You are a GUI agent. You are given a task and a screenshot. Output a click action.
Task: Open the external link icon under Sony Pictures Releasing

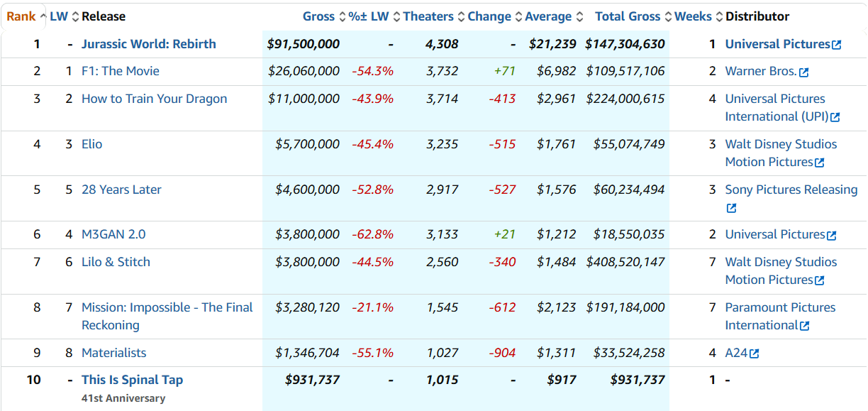coord(731,209)
